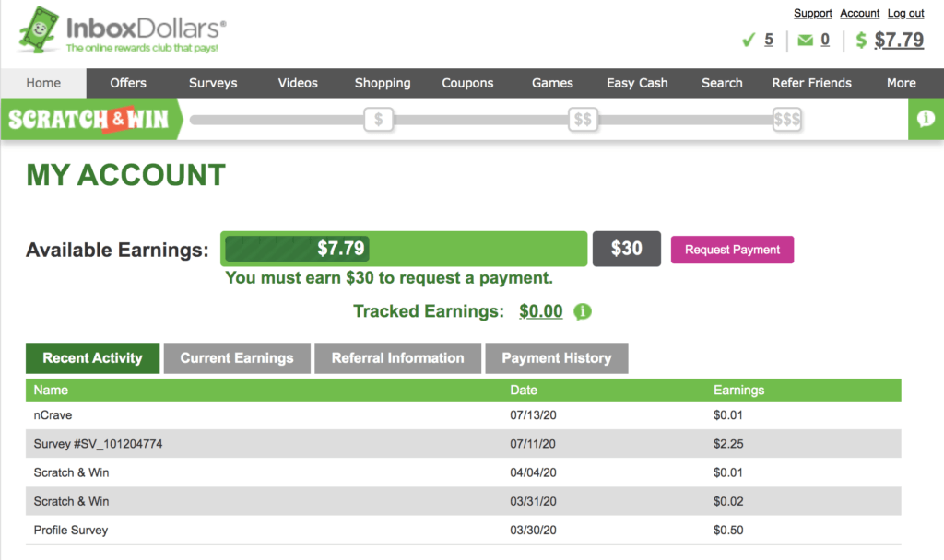Click the single dollar scratch marker
The height and width of the screenshot is (560, 944).
(x=378, y=119)
